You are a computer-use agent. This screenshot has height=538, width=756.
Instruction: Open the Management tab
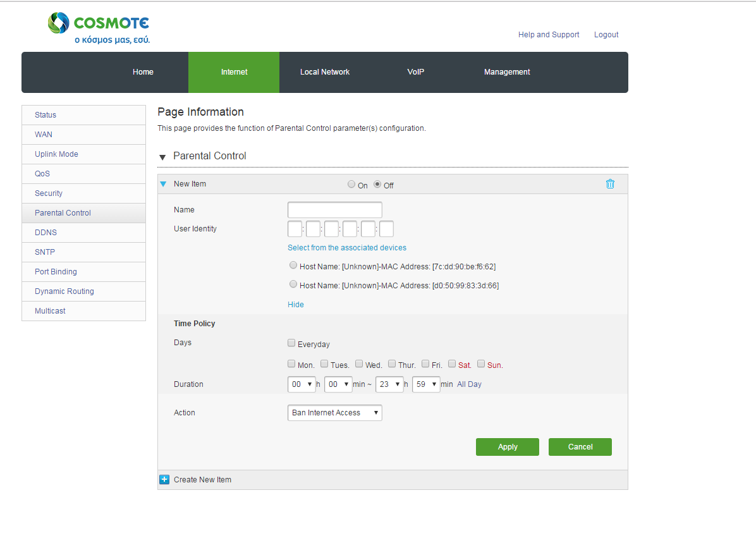pos(507,72)
